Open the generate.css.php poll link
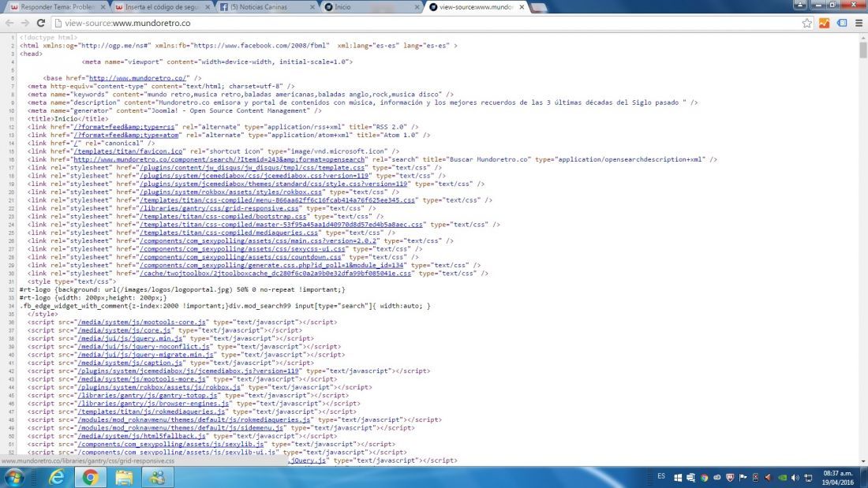The width and height of the screenshot is (868, 488). [271, 265]
